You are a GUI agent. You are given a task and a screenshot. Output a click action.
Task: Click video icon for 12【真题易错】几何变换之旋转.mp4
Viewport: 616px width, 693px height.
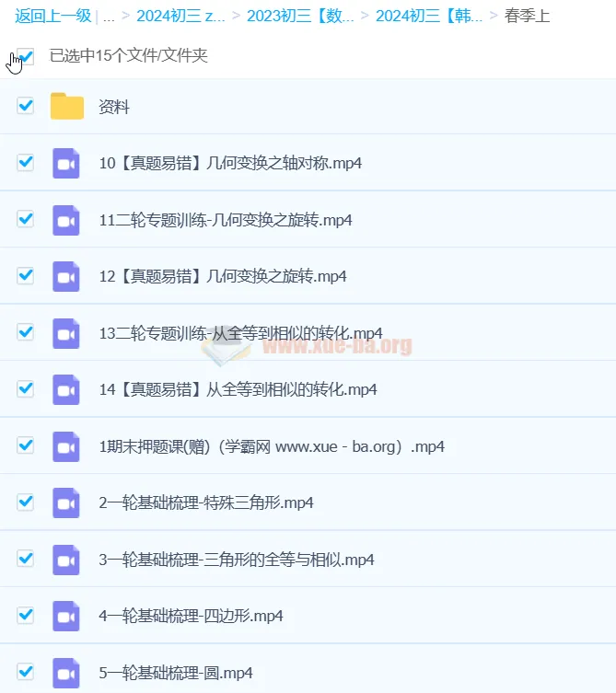click(66, 276)
